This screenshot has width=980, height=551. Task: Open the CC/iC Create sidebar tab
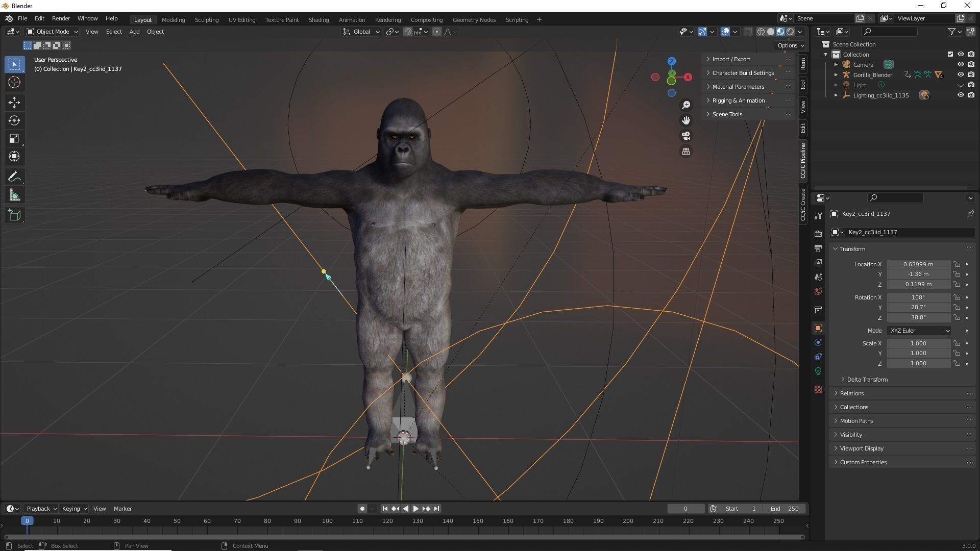click(x=803, y=205)
